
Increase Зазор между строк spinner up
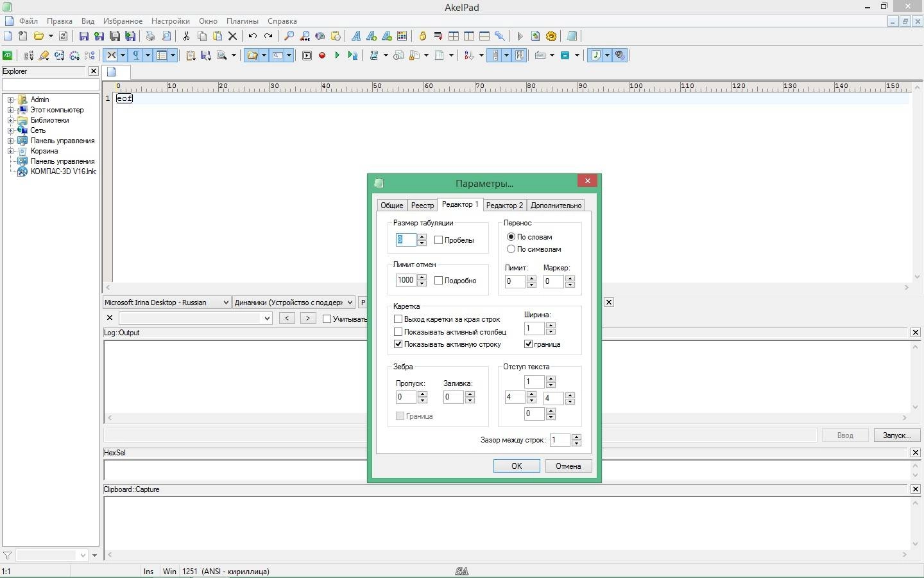tap(576, 437)
